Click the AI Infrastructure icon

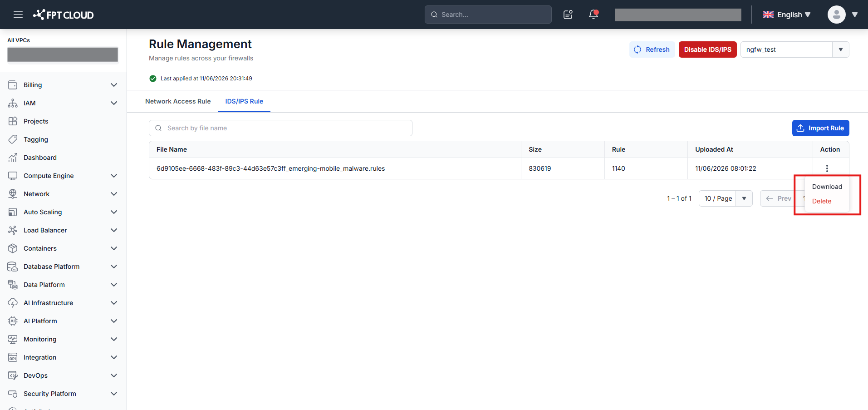[13, 303]
